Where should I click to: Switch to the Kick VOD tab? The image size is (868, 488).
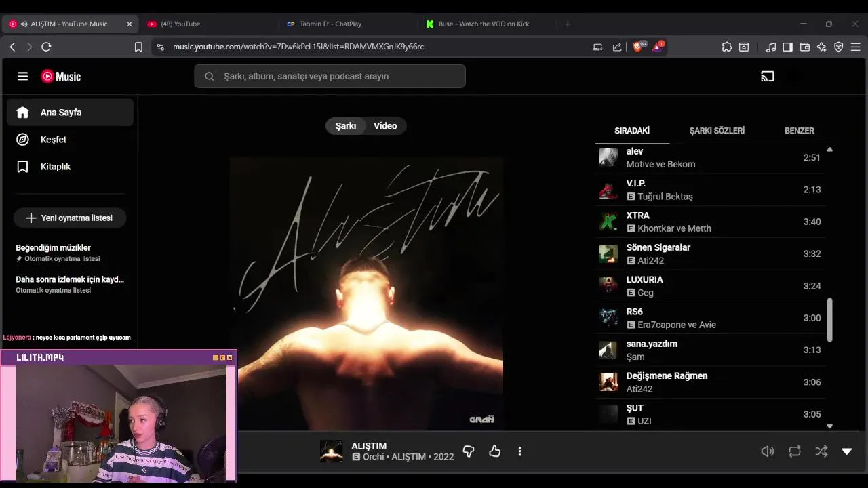(x=485, y=24)
